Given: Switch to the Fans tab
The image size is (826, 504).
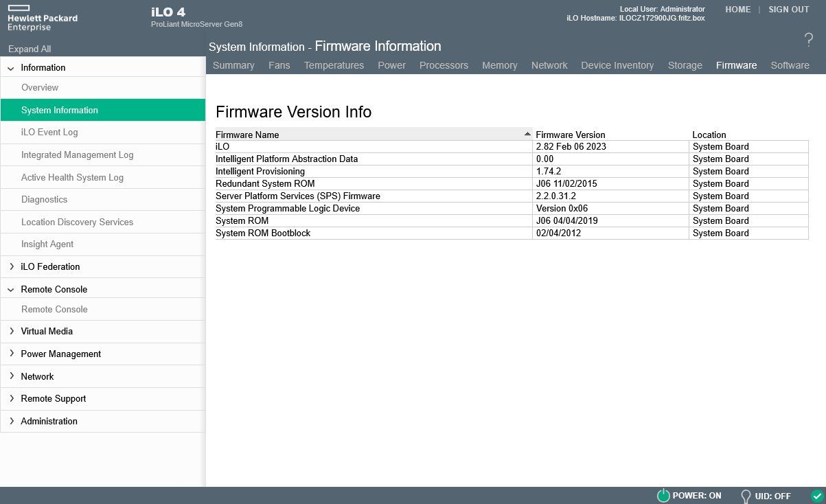Looking at the screenshot, I should 279,65.
